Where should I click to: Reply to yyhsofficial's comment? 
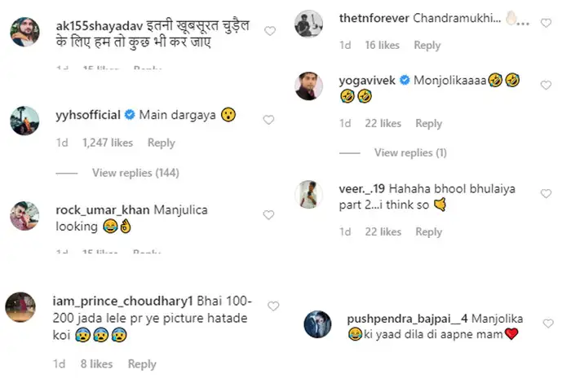(x=162, y=143)
